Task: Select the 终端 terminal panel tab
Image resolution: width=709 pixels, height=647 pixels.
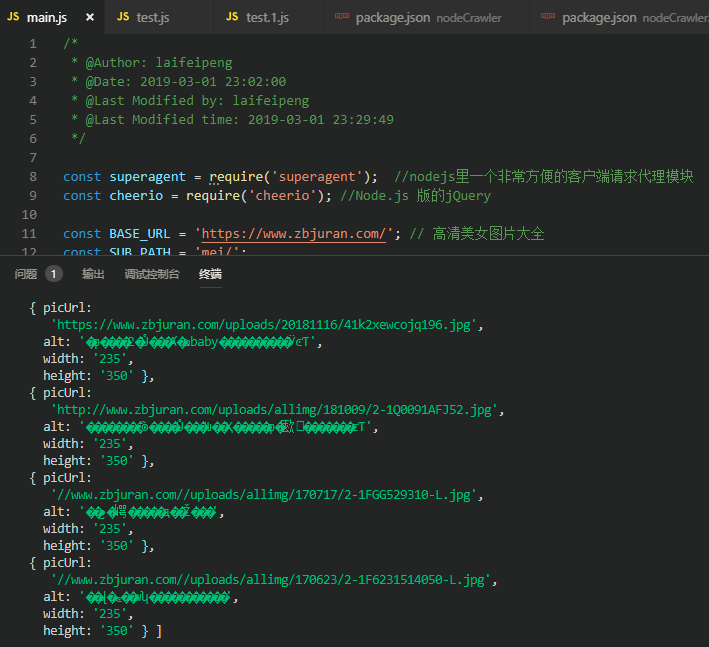Action: tap(210, 274)
